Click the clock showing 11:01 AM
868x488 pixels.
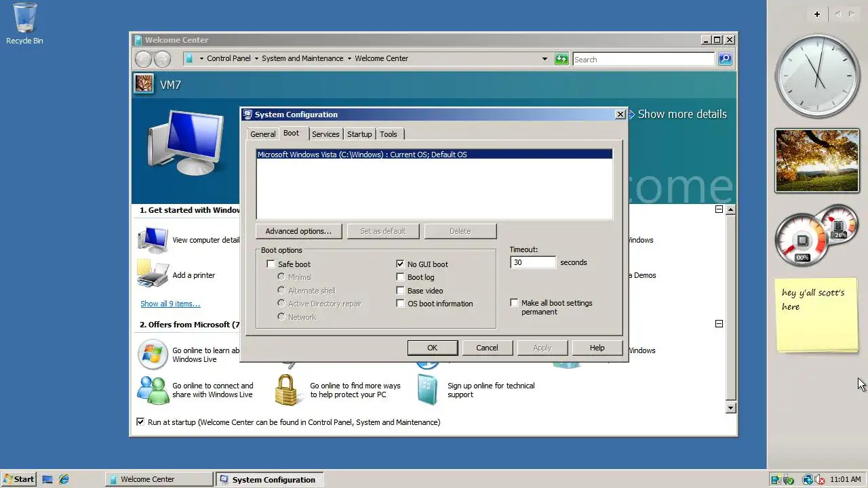(x=845, y=479)
